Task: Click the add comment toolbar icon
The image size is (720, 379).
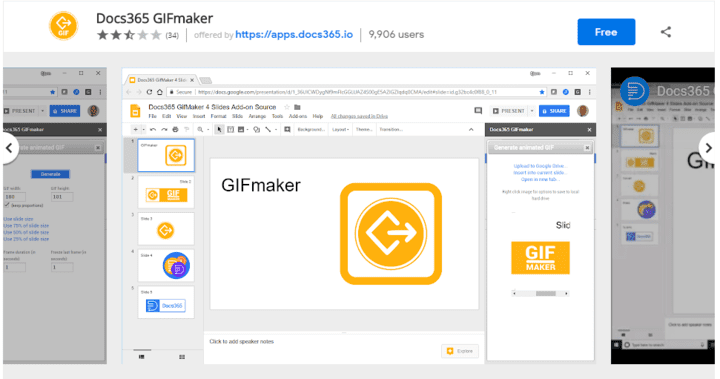Action: point(287,130)
